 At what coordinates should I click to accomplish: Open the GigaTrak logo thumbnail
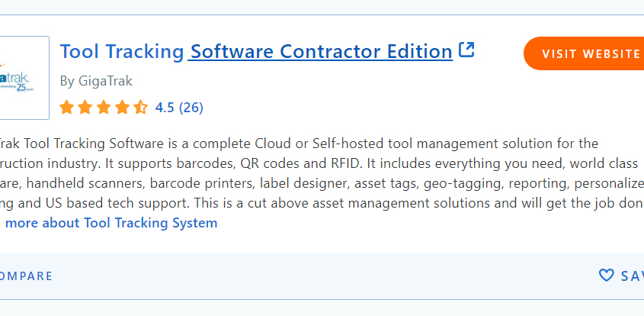24,78
